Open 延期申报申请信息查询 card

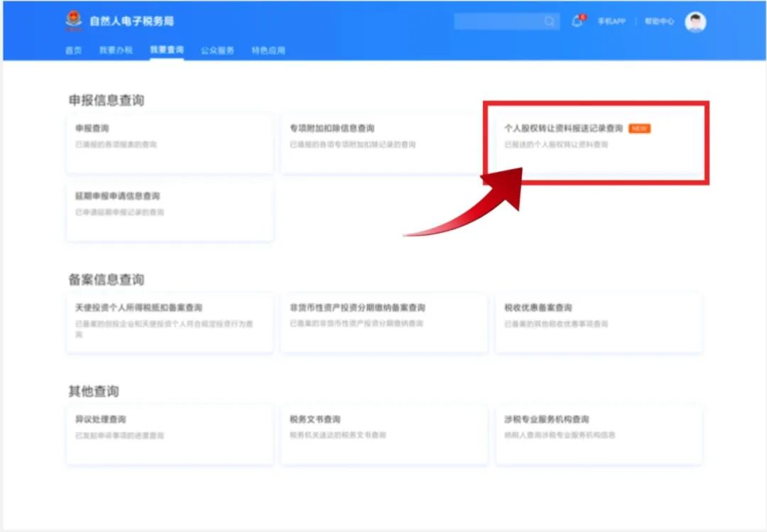tap(170, 211)
